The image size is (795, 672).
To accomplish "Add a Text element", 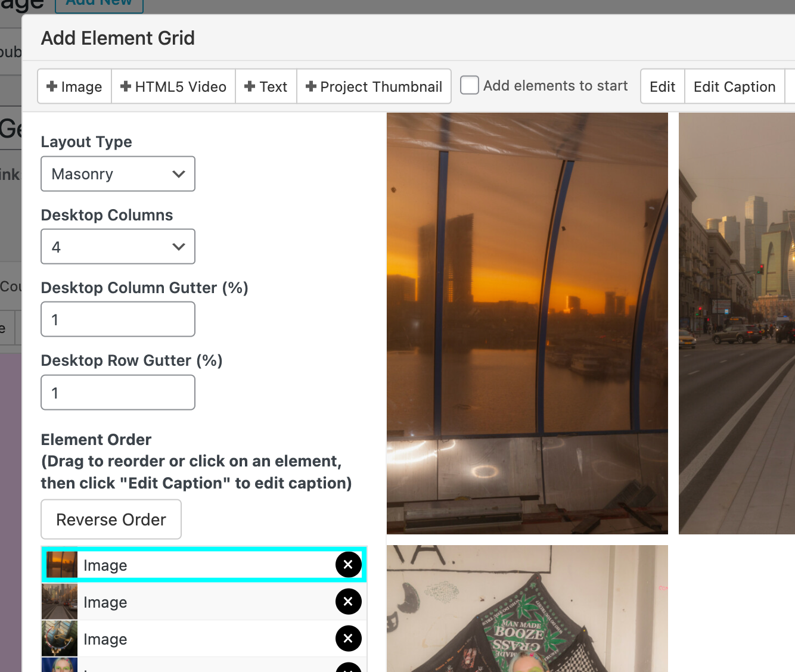I will [x=266, y=87].
